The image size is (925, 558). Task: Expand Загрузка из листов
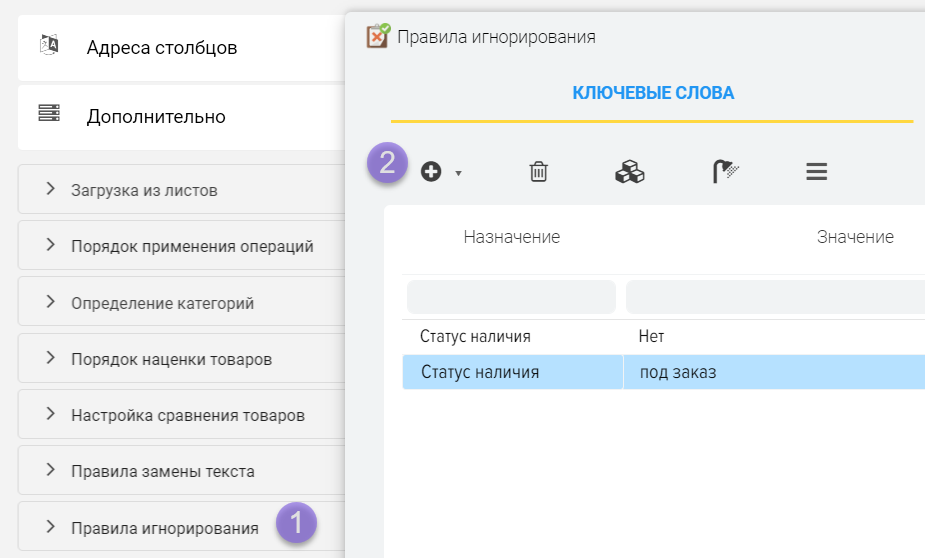(144, 190)
